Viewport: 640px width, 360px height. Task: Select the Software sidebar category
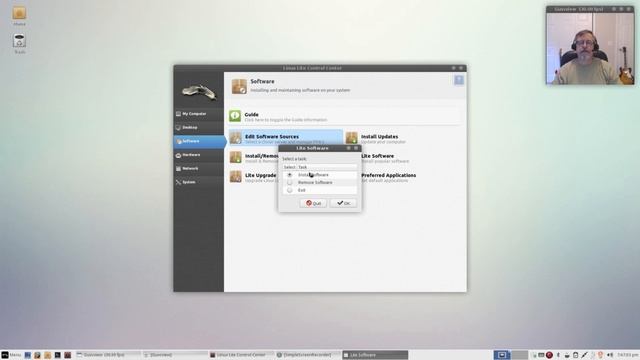point(199,141)
